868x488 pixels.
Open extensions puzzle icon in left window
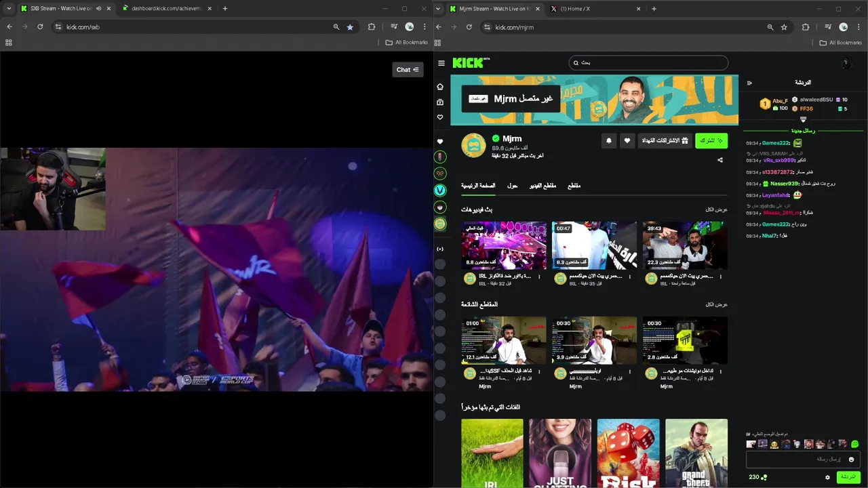point(372,27)
